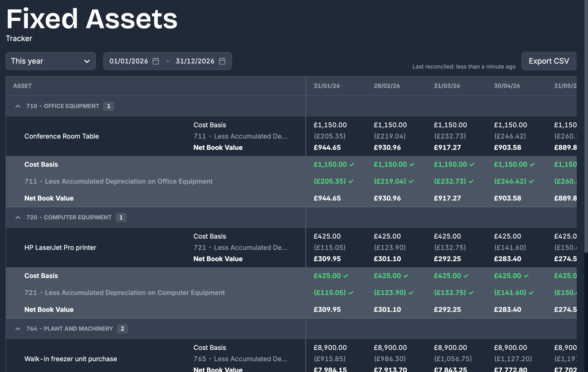Click the green check beside 31/01/26 £1,150.00
Screen dimensions: 588x372
point(352,164)
